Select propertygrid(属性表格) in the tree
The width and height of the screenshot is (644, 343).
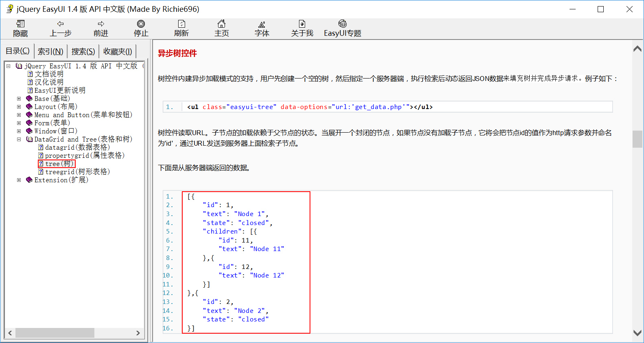coord(85,155)
